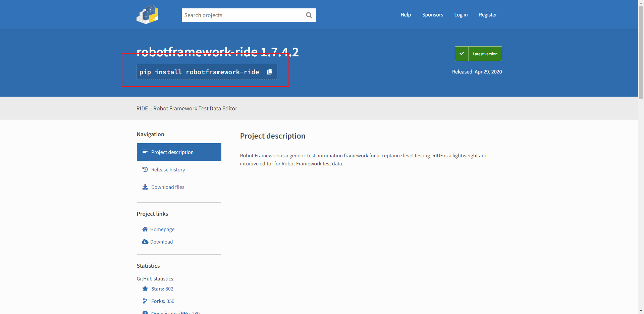Click the Download cloud icon

[x=145, y=242]
